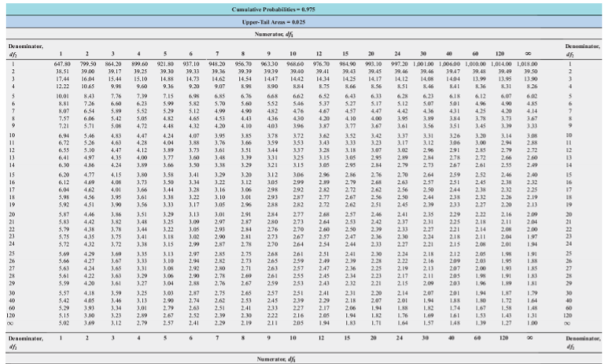This screenshot has height=364, width=604.
Task: Pick the cell reading 13.95
Action: (x=506, y=79)
